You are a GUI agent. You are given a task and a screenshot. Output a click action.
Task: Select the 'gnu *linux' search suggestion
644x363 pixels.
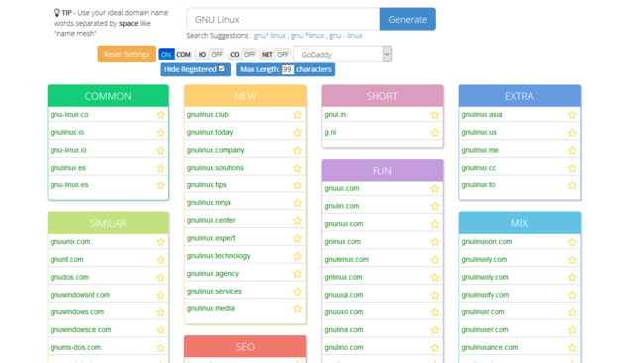click(x=307, y=36)
